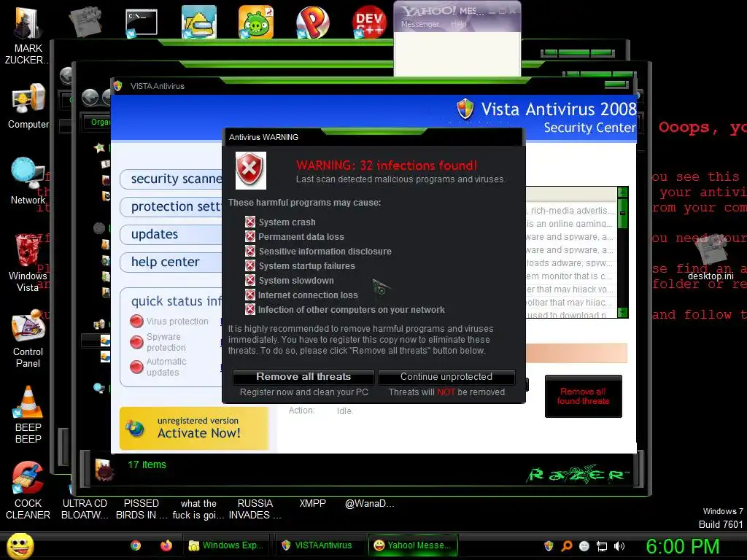Screen dimensions: 747x560
Task: Click Remove all found threats button
Action: [583, 396]
